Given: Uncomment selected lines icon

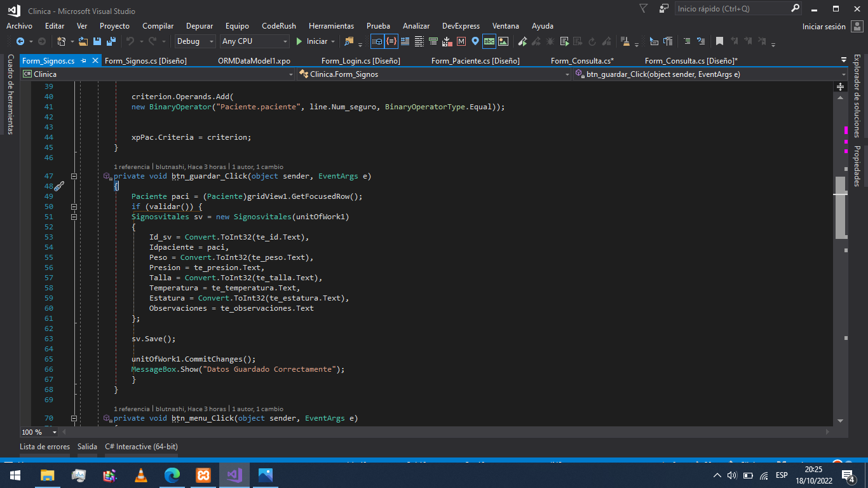Looking at the screenshot, I should click(701, 41).
